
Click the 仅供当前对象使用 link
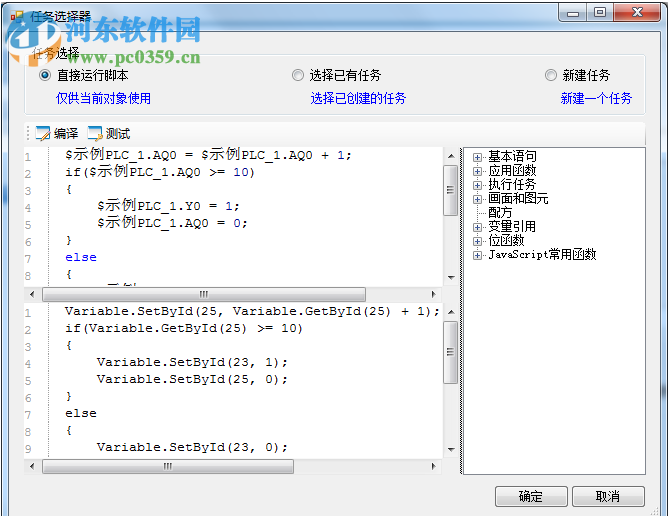103,99
